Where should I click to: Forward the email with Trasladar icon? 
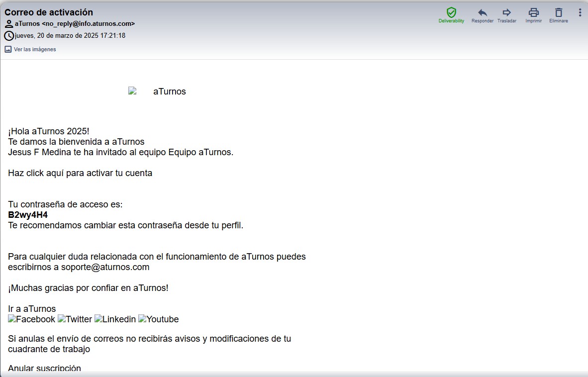[506, 12]
